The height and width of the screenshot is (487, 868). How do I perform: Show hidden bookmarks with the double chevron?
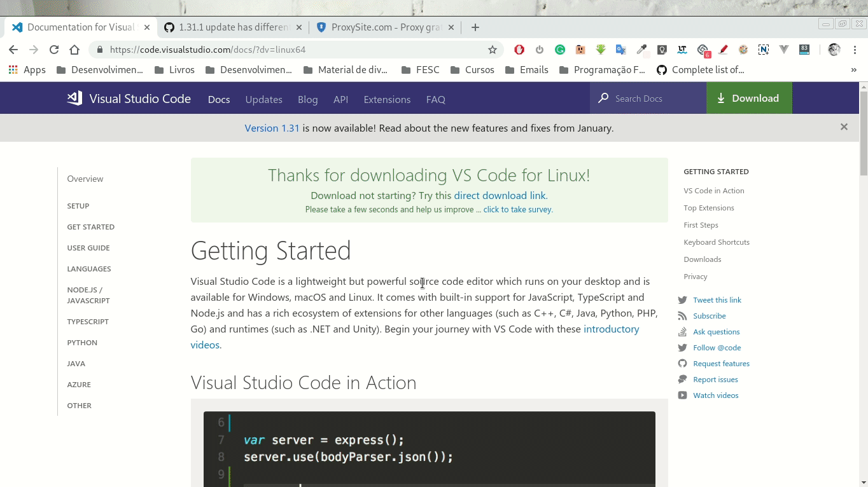coord(853,70)
